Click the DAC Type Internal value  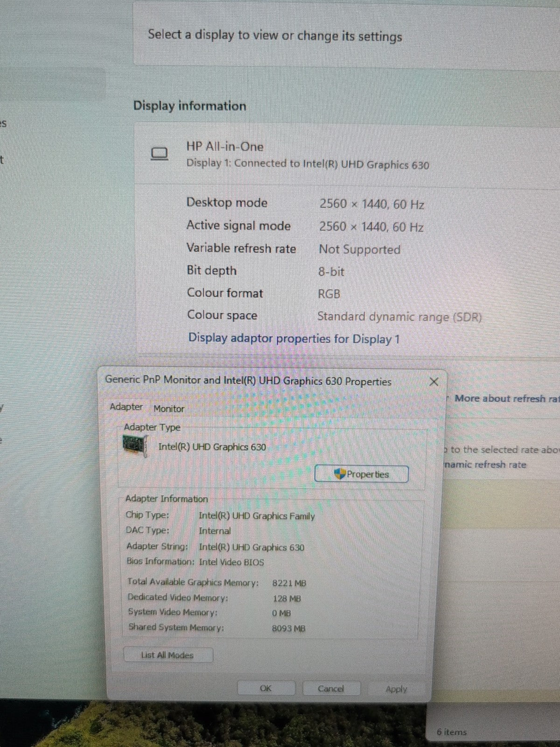tap(215, 531)
